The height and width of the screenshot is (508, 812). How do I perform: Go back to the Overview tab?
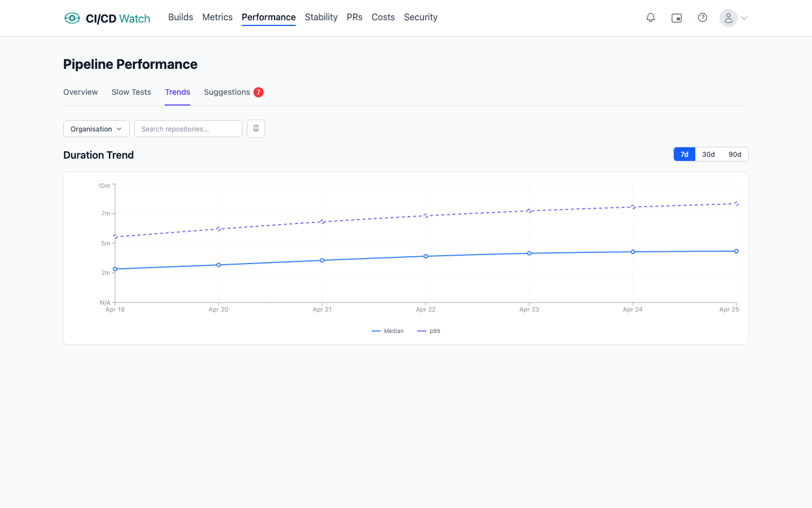(80, 92)
